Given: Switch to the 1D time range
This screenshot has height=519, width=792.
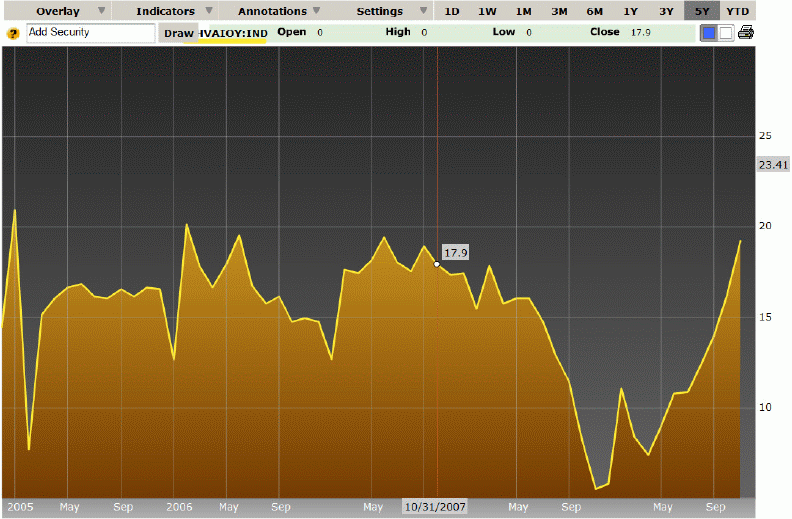Looking at the screenshot, I should (452, 11).
